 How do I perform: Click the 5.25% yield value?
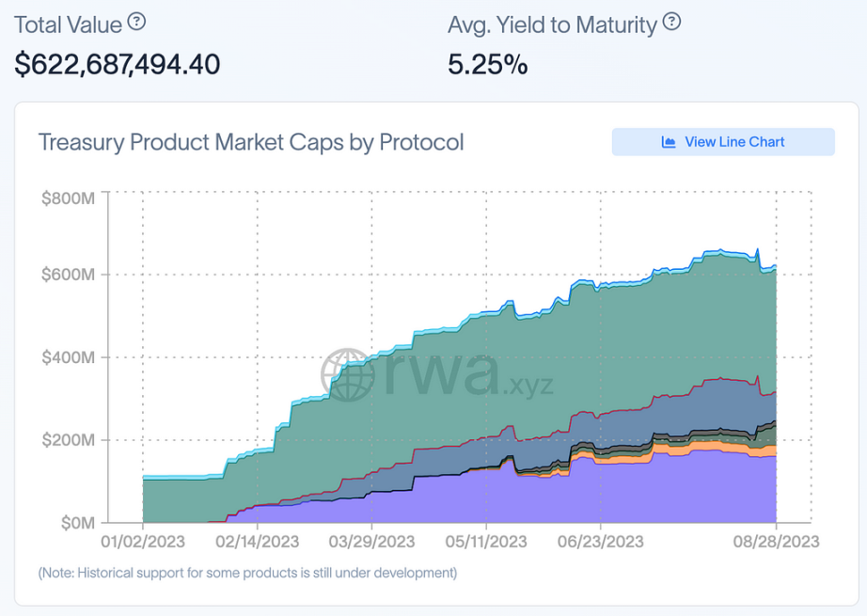487,64
